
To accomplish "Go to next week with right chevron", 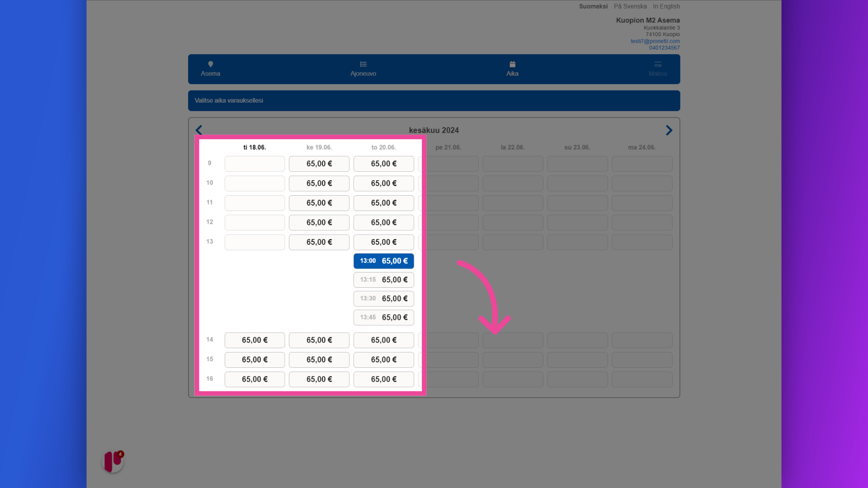I will coord(669,130).
